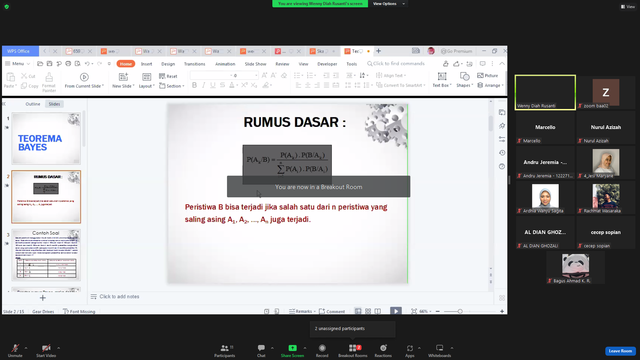Open the Home ribbon tab
Viewport: 640px width, 360px height.
(126, 64)
